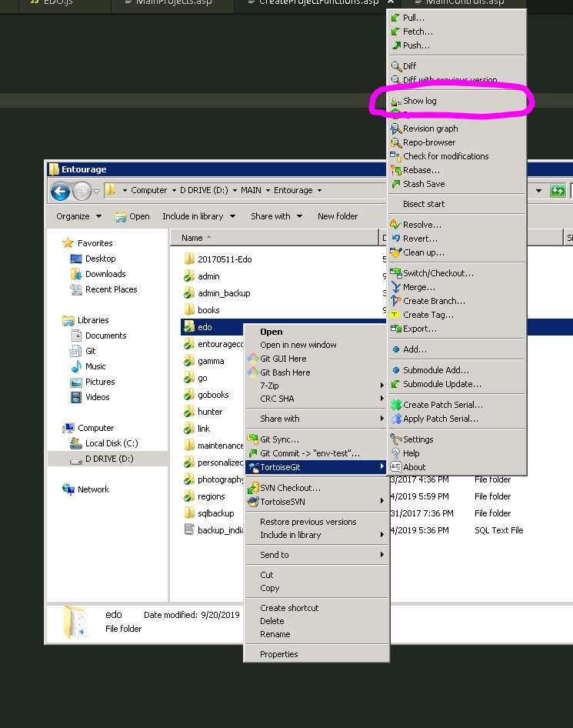Viewport: 573px width, 728px height.
Task: Click the refresh button beside address bar
Action: click(x=558, y=190)
